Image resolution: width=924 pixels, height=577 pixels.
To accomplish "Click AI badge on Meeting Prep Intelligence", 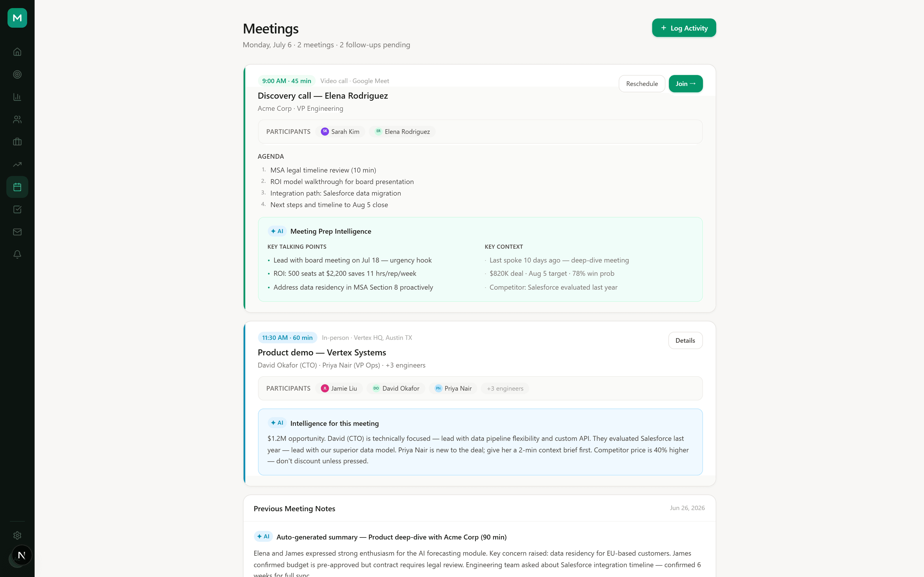I will 277,231.
